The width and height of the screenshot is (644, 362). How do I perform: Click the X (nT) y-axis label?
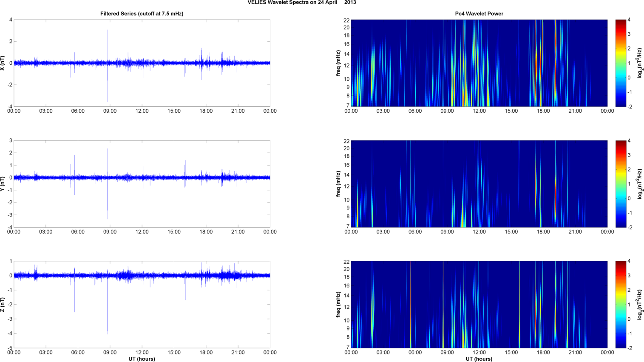(x=3, y=63)
